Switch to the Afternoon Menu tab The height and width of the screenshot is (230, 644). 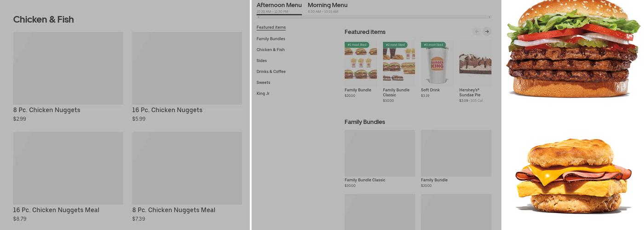(279, 6)
